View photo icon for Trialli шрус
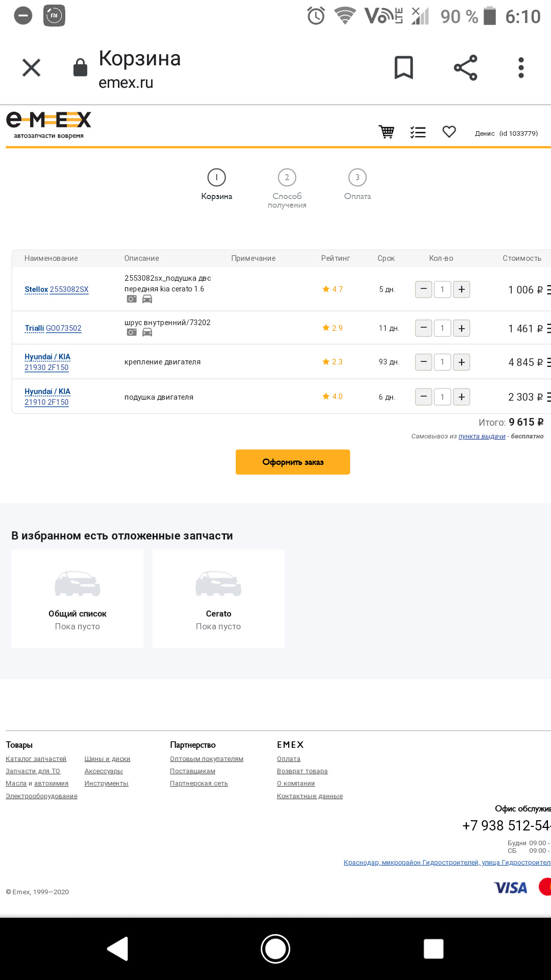 [x=132, y=332]
